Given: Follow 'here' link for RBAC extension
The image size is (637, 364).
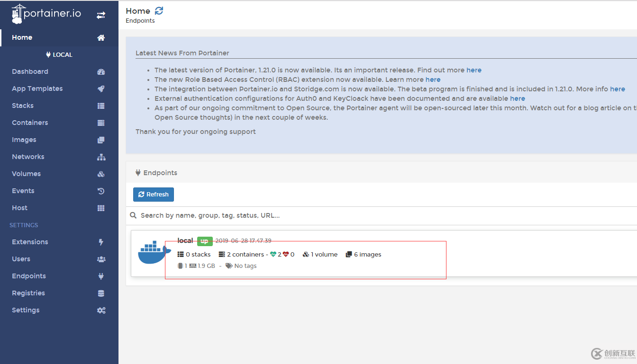Looking at the screenshot, I should (433, 80).
